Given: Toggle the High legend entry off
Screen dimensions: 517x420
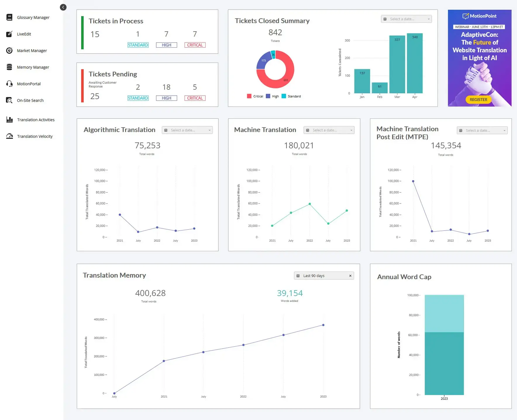Looking at the screenshot, I should pos(273,96).
